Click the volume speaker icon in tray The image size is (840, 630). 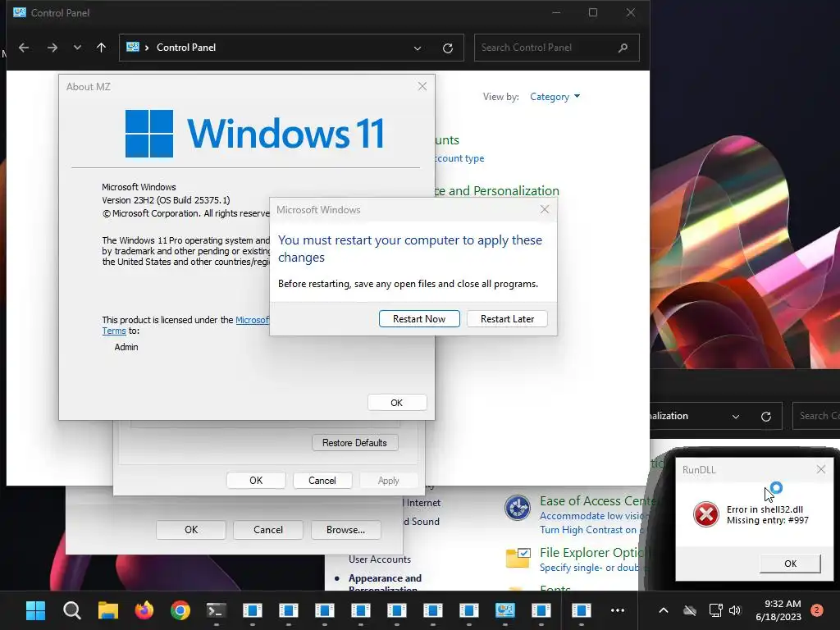pos(735,610)
